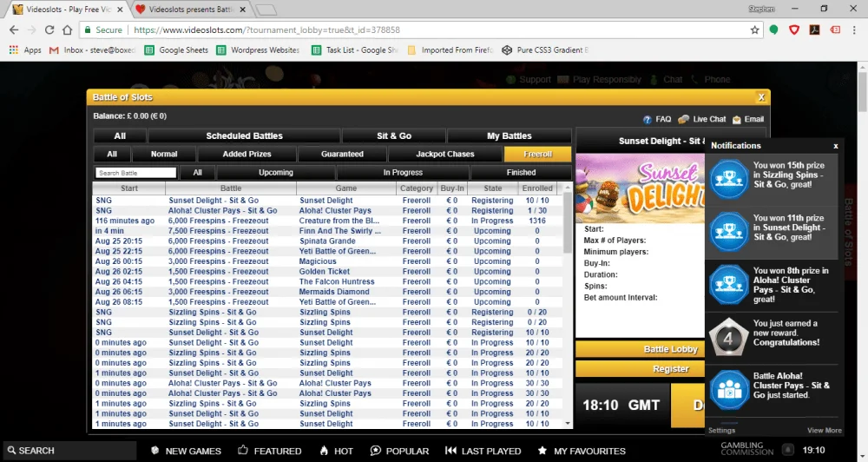The height and width of the screenshot is (462, 868).
Task: Select The Falcon Huntress battle row
Action: [x=327, y=281]
